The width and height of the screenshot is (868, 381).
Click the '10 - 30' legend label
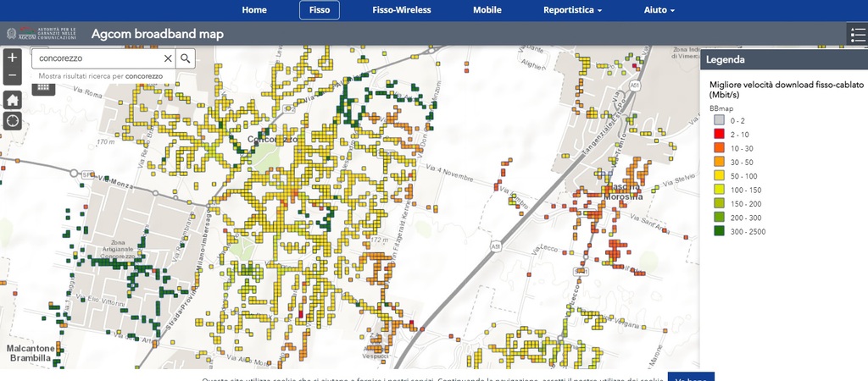[x=741, y=148]
